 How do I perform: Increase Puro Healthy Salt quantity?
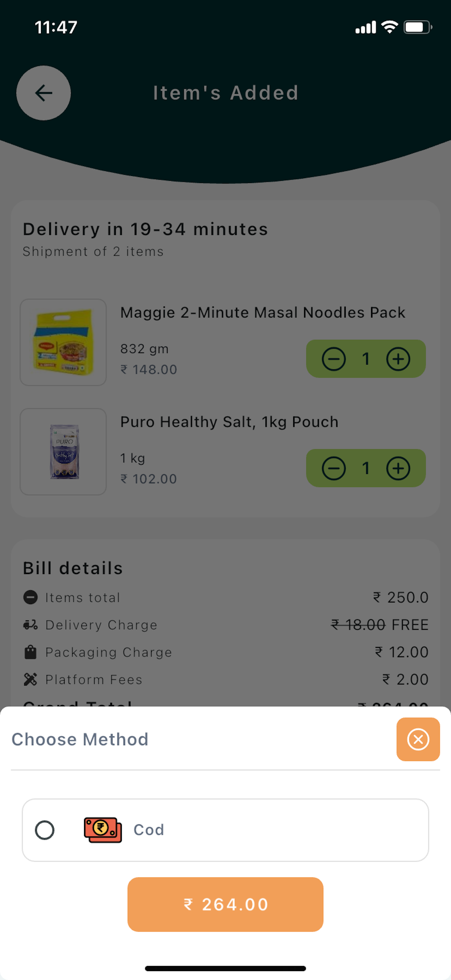coord(398,468)
